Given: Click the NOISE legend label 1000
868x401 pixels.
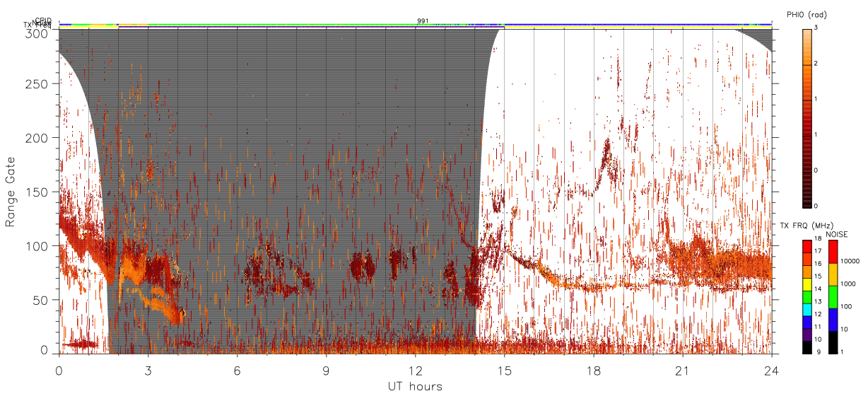Looking at the screenshot, I should [848, 283].
